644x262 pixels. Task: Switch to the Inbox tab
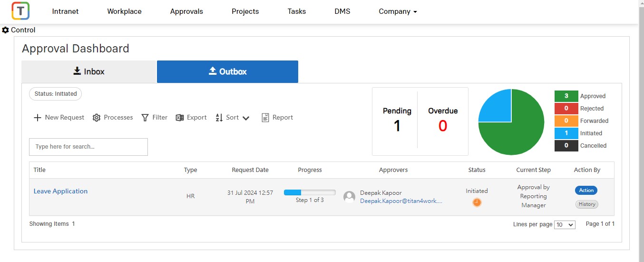(89, 71)
